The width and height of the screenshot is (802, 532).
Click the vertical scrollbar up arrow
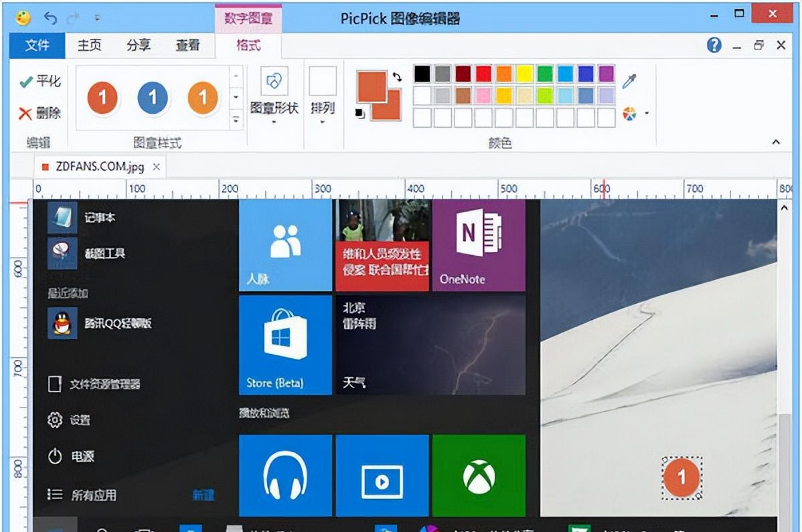(784, 208)
